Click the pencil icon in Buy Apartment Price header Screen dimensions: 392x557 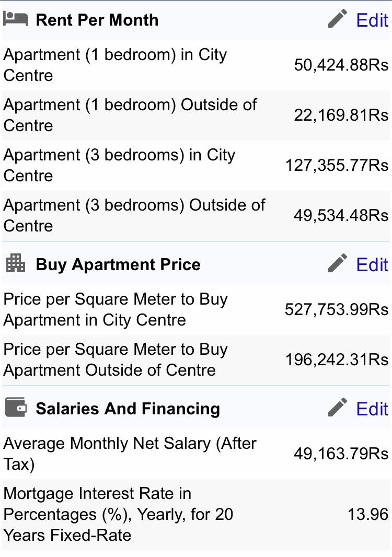[x=338, y=263]
